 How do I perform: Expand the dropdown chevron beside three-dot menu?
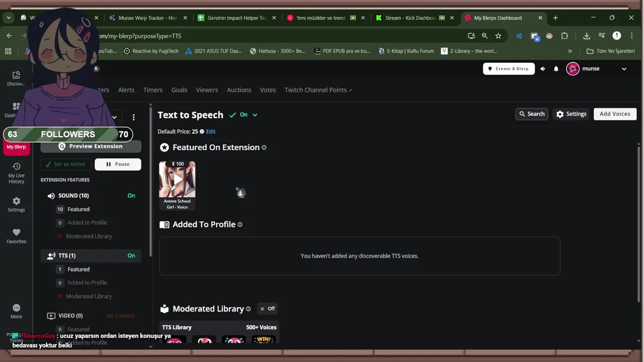point(114,117)
